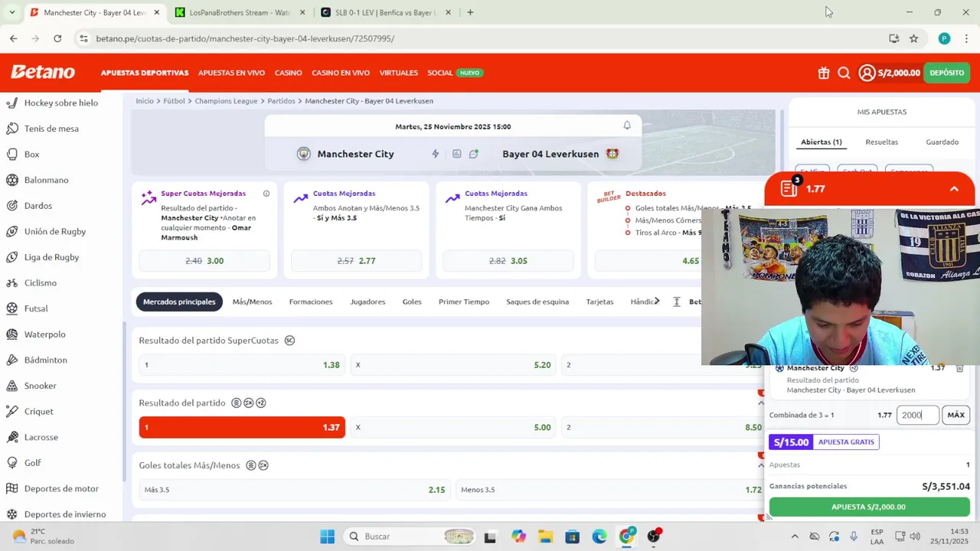The height and width of the screenshot is (551, 980).
Task: Open the Guardado tab in Mis Apuestas
Action: click(942, 142)
